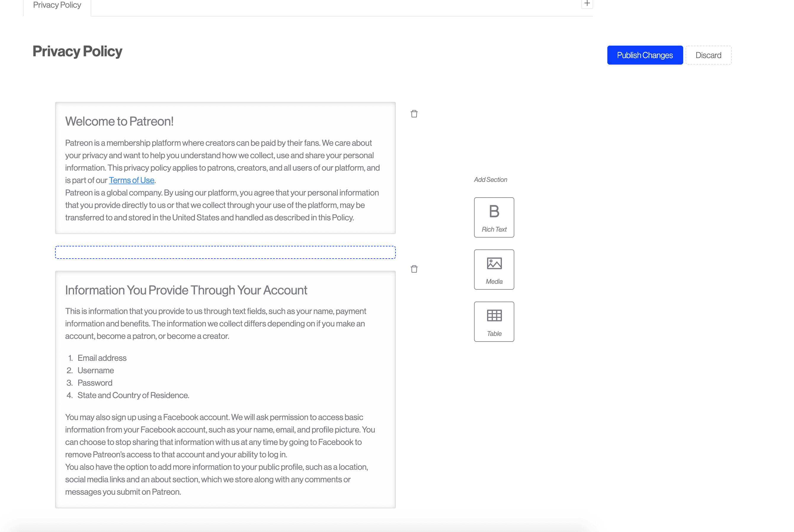
Task: Click paragraph starting 'Patreon is a membership'
Action: (222, 156)
